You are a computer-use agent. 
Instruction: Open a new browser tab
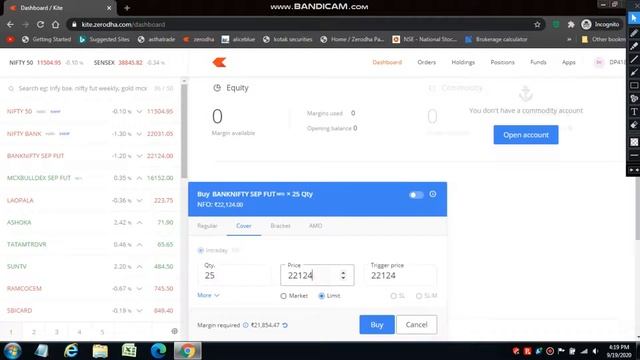pos(127,8)
